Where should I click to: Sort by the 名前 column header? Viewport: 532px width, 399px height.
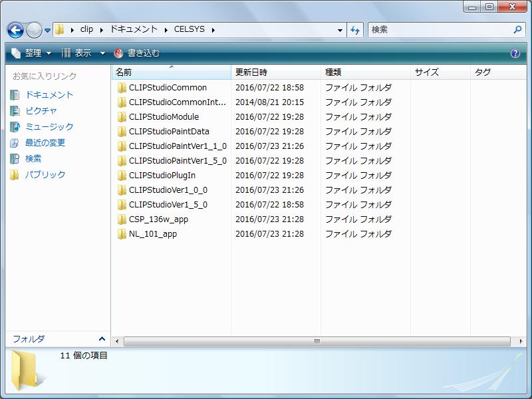pos(172,72)
